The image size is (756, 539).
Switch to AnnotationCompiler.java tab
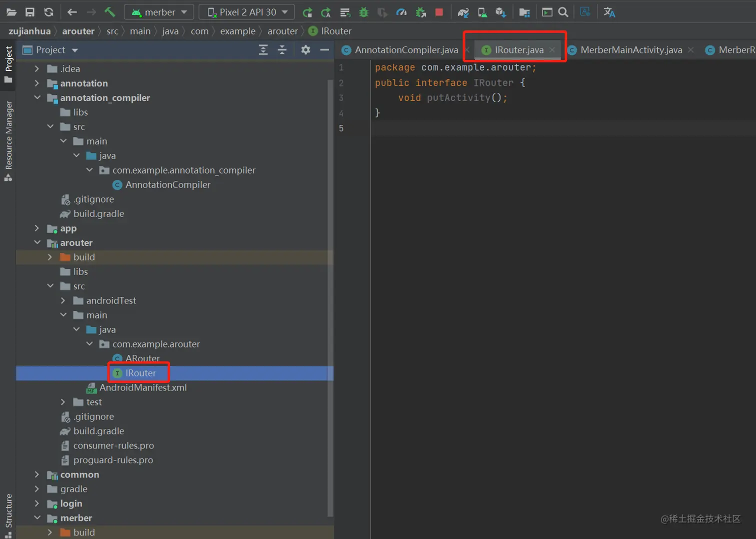405,50
